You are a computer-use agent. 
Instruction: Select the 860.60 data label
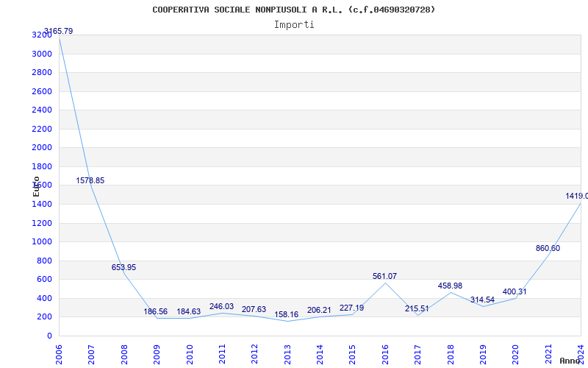(x=548, y=249)
